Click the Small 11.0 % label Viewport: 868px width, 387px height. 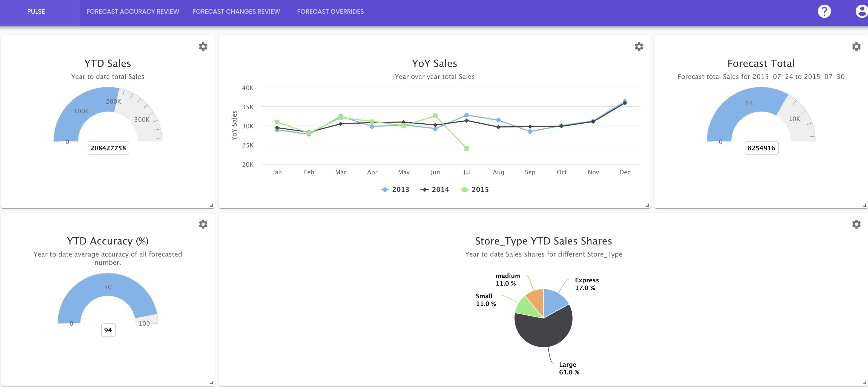485,300
